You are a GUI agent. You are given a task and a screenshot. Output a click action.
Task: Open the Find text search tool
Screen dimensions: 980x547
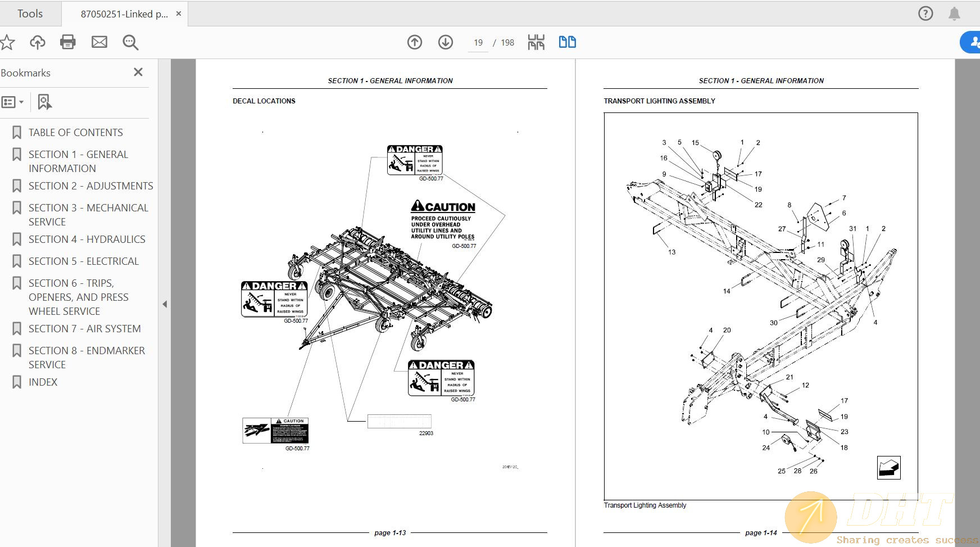[130, 42]
